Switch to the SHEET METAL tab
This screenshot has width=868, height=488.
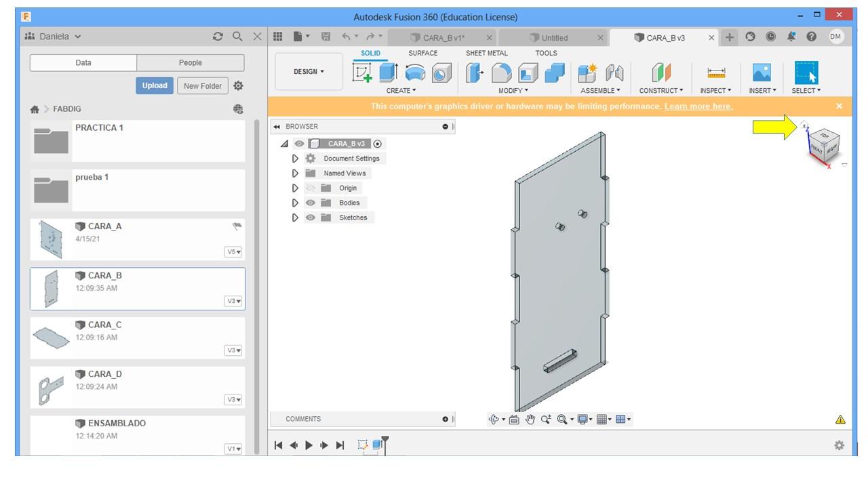pyautogui.click(x=486, y=53)
